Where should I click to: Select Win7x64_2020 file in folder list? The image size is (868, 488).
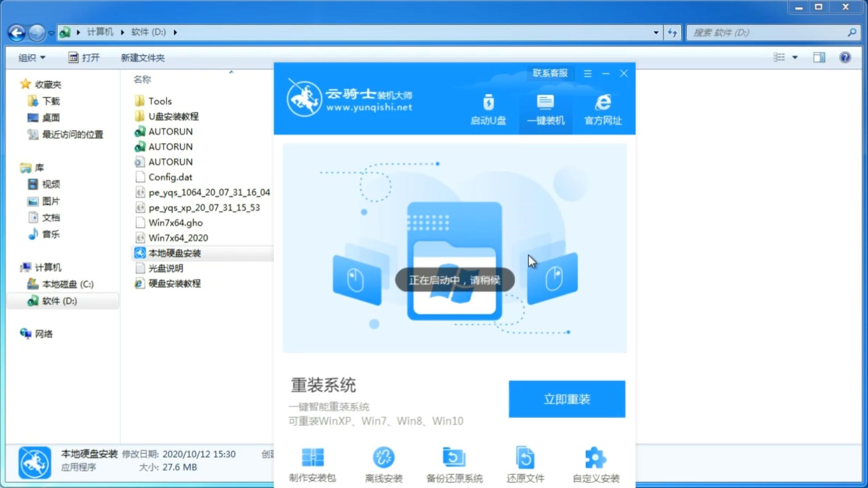(178, 238)
